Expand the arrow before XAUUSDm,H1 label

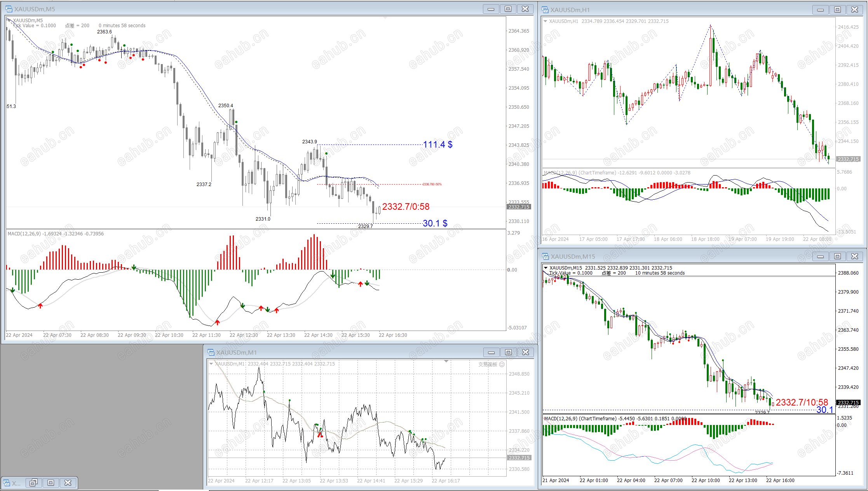coord(545,21)
